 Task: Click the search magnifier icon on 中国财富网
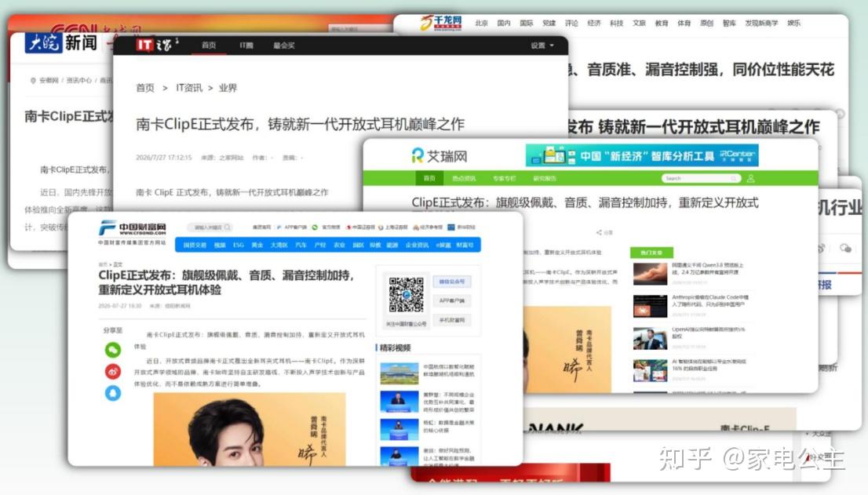(228, 227)
